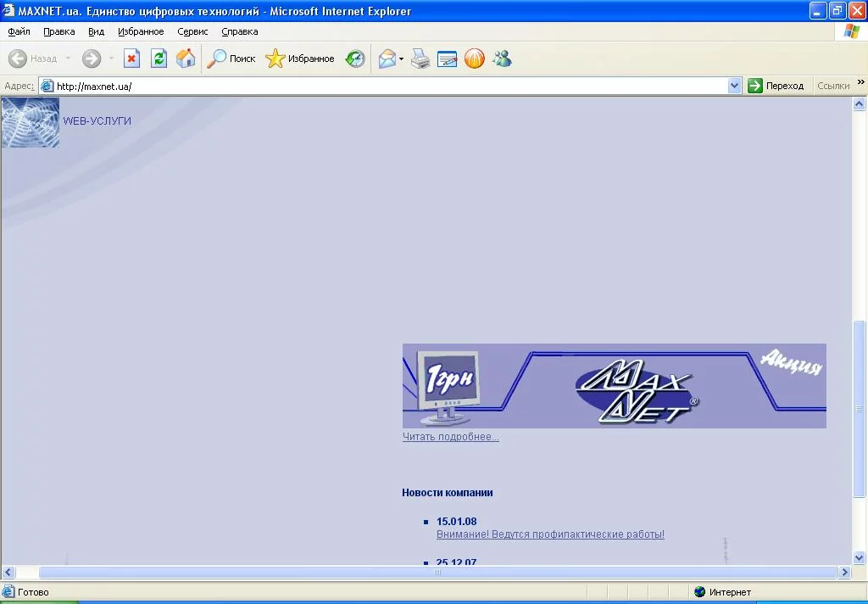The image size is (868, 604).
Task: Click the WEB-УСЛУГИ link
Action: pos(97,120)
